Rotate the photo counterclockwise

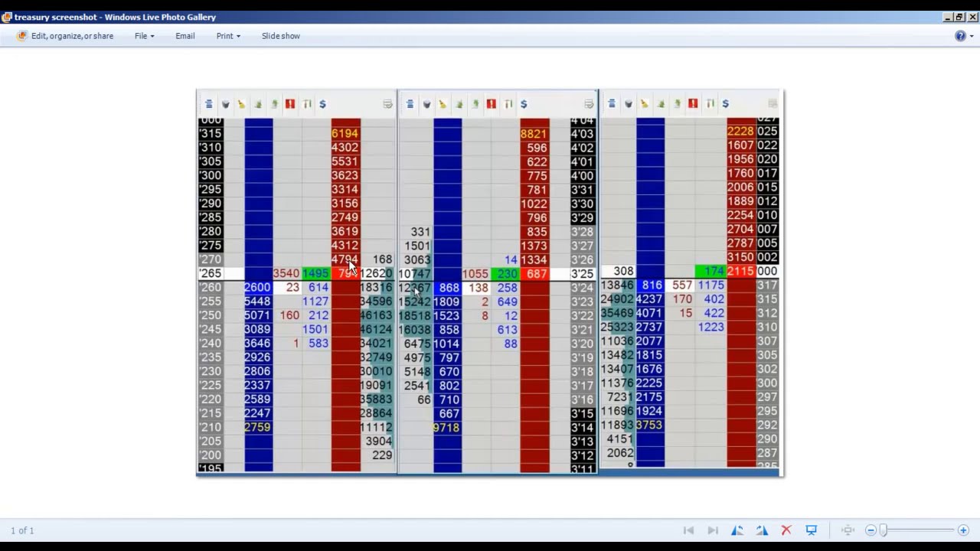point(737,530)
